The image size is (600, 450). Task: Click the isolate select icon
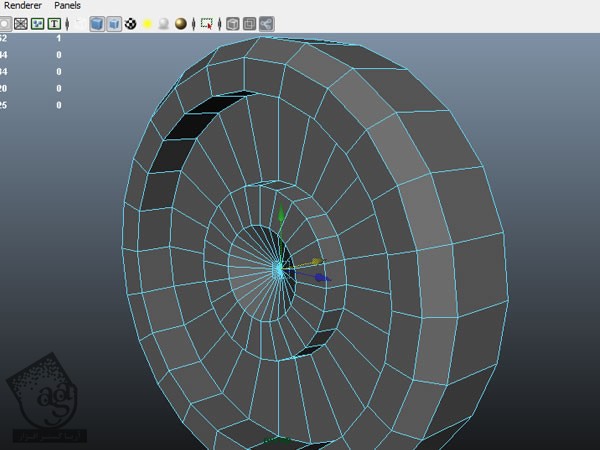[207, 24]
